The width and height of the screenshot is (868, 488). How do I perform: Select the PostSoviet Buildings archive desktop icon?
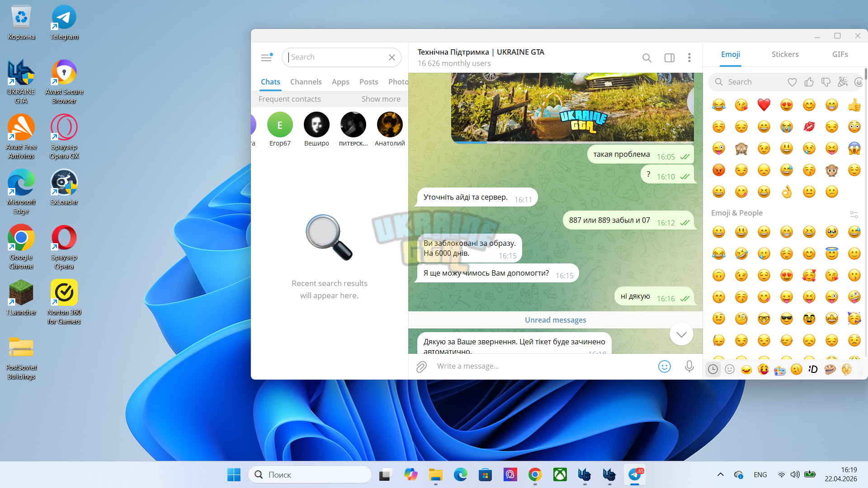[x=21, y=358]
